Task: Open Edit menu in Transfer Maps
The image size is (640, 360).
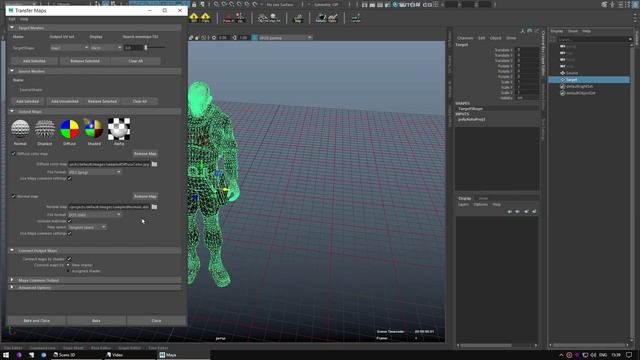Action: tap(12, 19)
